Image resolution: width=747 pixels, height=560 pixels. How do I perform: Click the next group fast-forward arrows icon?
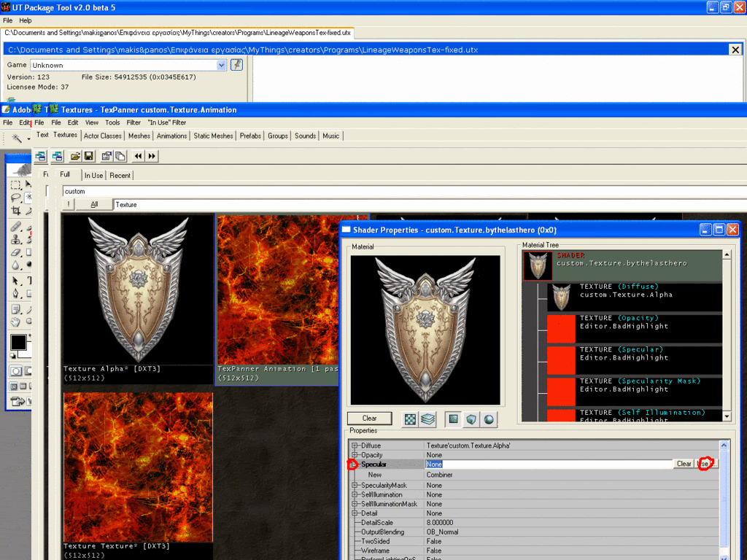(x=152, y=156)
